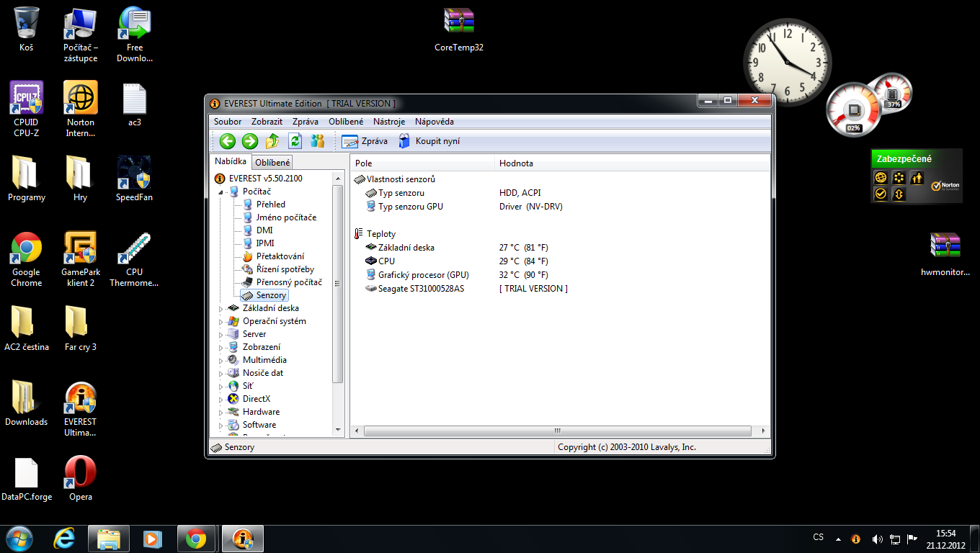Open the Zpráva report toolbar button
Image resolution: width=980 pixels, height=553 pixels.
point(365,141)
